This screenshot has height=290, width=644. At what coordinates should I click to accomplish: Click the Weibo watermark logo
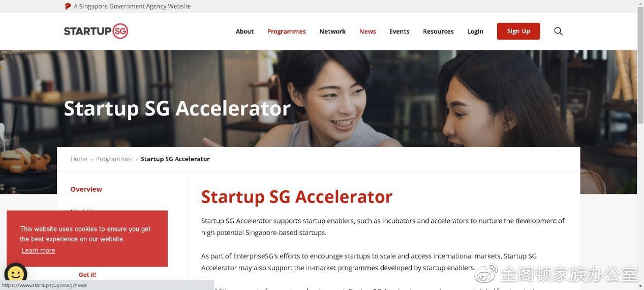(486, 274)
